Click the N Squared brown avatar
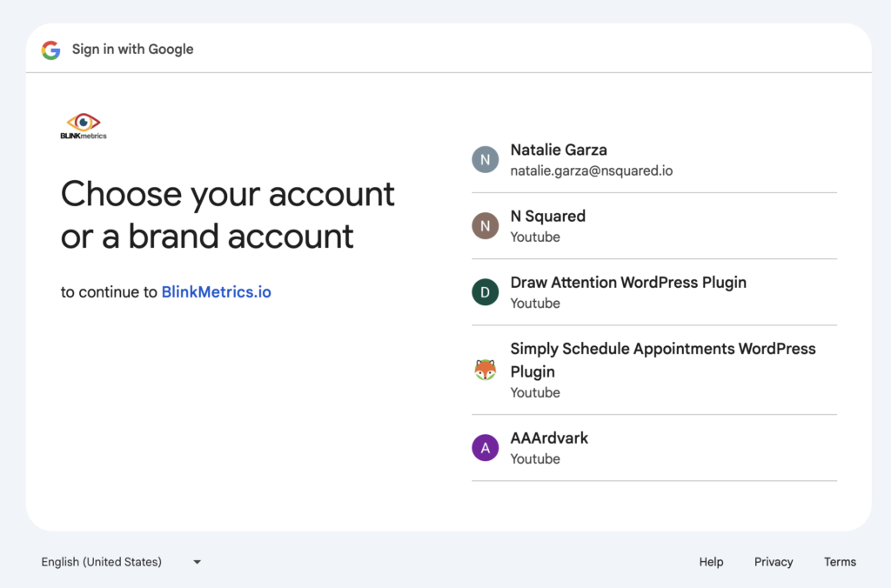 coord(485,226)
